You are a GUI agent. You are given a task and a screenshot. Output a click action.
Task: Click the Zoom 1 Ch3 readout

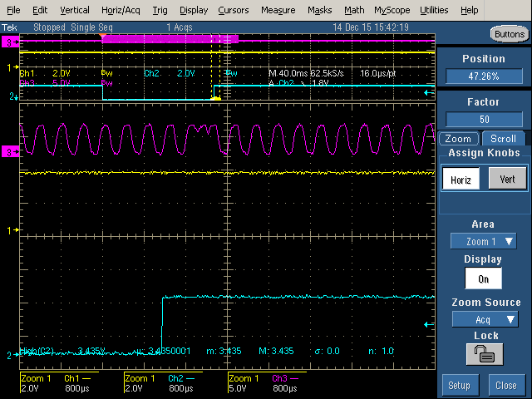(268, 383)
